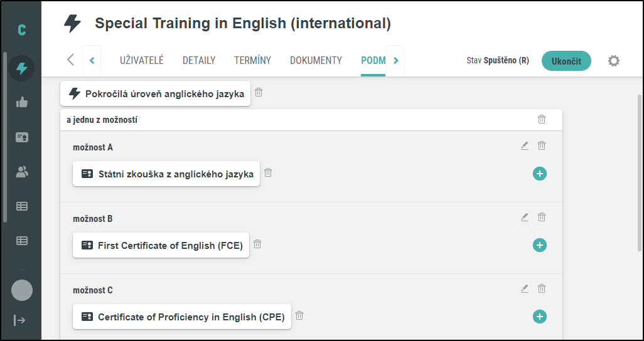Open Státní zkouška z anglického jazyka card
This screenshot has width=644, height=341.
tap(166, 174)
